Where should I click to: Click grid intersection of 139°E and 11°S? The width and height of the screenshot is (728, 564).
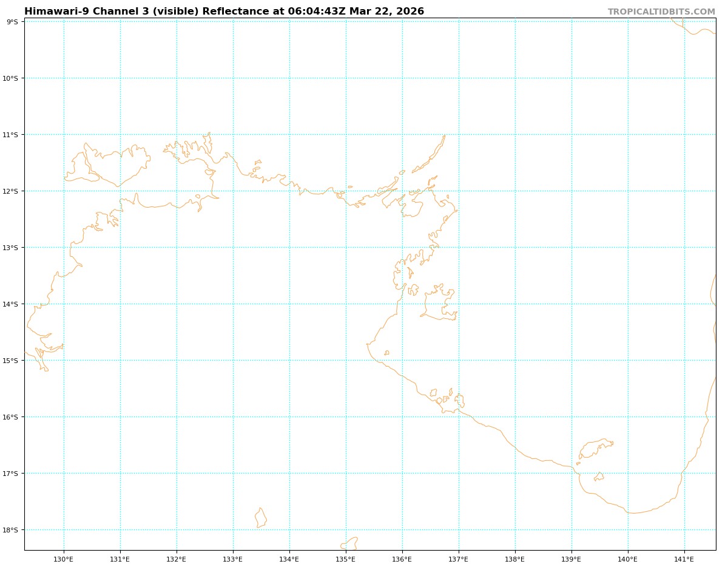pyautogui.click(x=571, y=135)
